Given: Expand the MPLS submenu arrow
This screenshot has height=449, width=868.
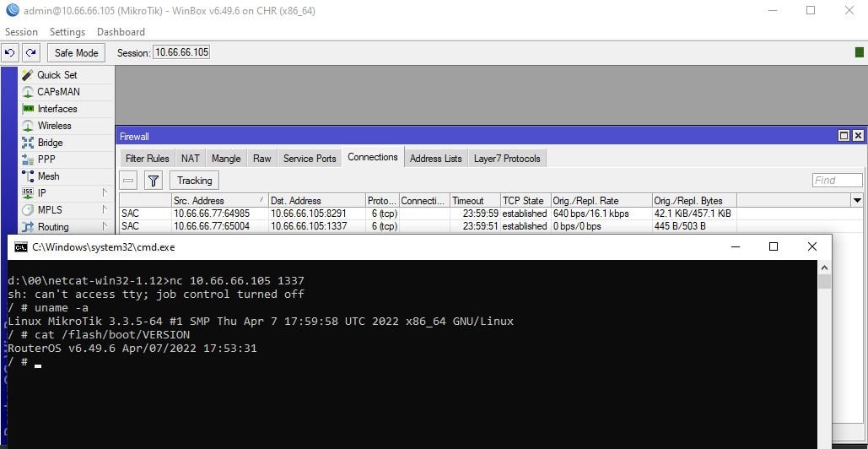Looking at the screenshot, I should pos(105,210).
